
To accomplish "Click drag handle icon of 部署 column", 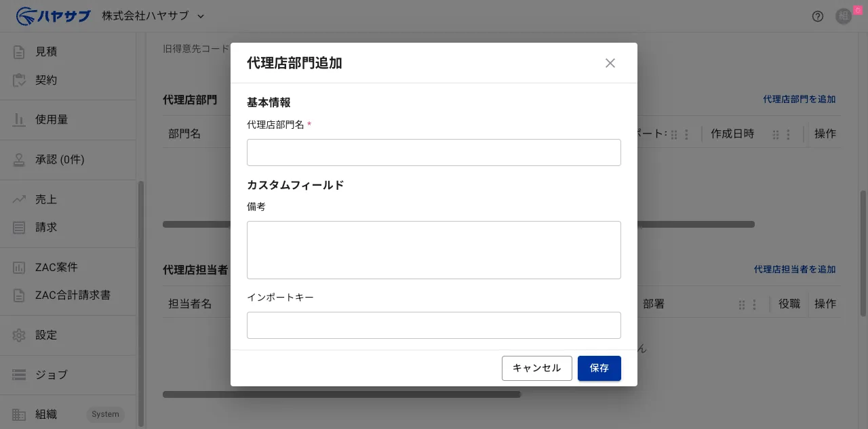I will [x=741, y=304].
